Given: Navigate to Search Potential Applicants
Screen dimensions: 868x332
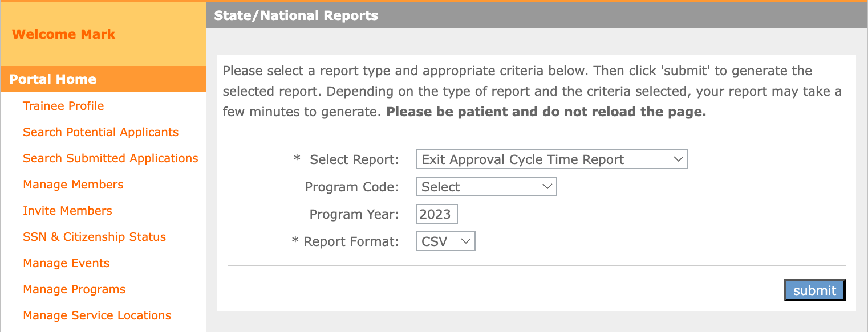Looking at the screenshot, I should click(100, 132).
